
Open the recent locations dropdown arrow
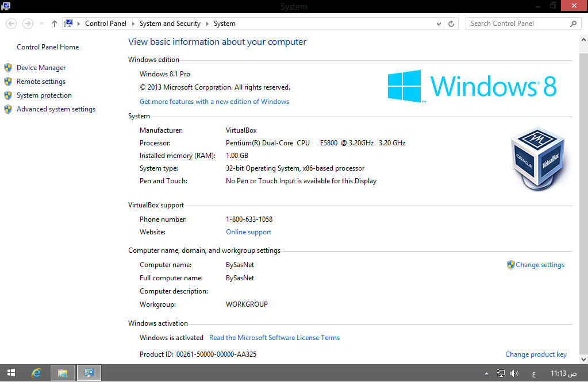pos(41,24)
